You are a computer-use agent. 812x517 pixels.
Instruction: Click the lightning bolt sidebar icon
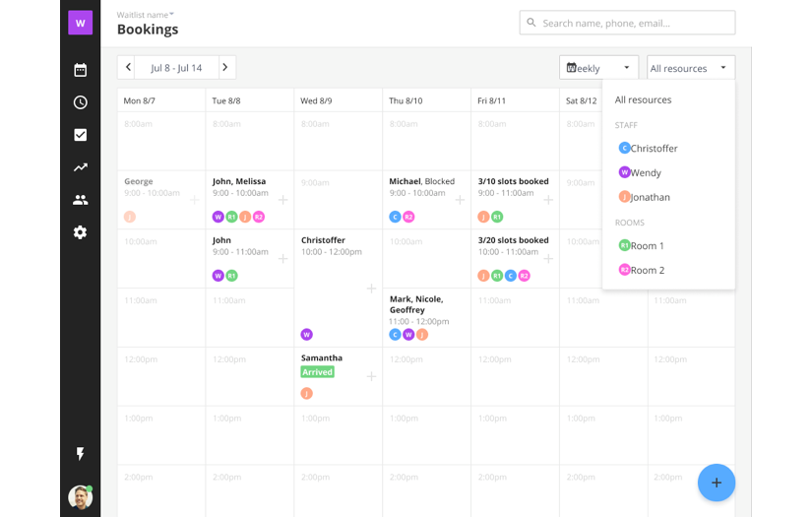[81, 454]
